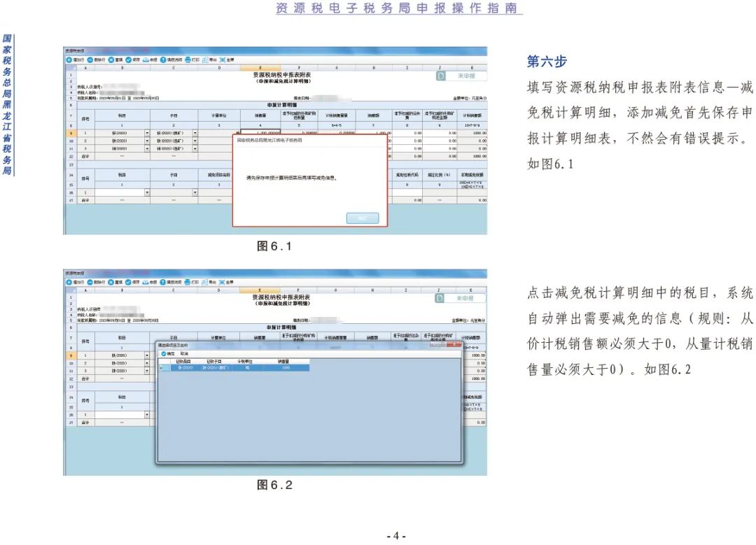This screenshot has width=756, height=545.
Task: Click 未申报 status badge in figure 6.1
Action: (462, 76)
